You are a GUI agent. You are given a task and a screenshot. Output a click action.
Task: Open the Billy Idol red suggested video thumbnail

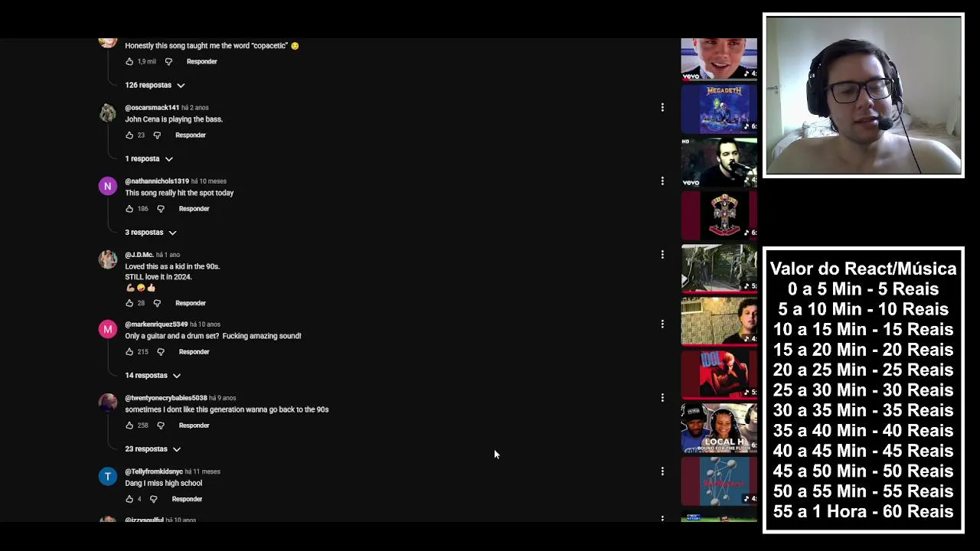tap(719, 375)
